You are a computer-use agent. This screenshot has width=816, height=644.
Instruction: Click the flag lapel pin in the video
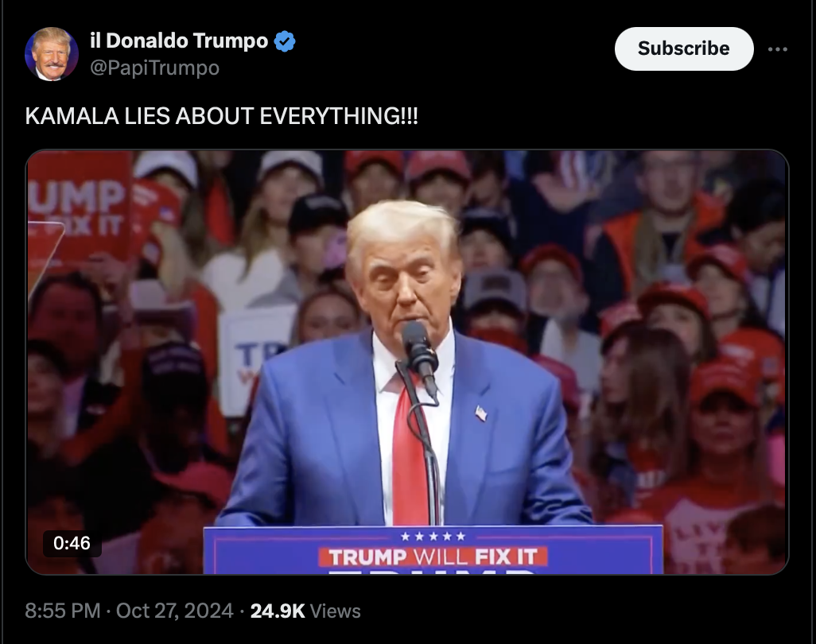481,413
